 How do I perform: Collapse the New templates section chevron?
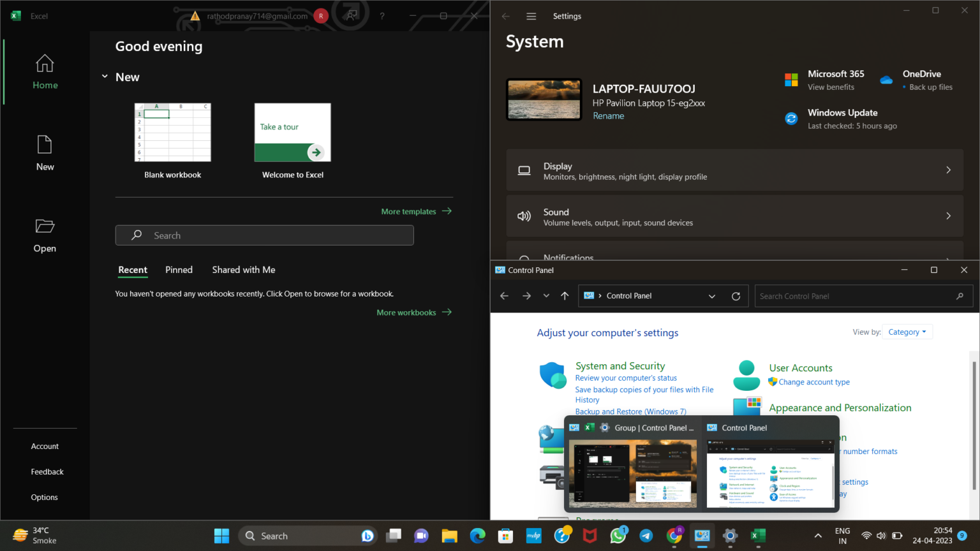pos(105,76)
